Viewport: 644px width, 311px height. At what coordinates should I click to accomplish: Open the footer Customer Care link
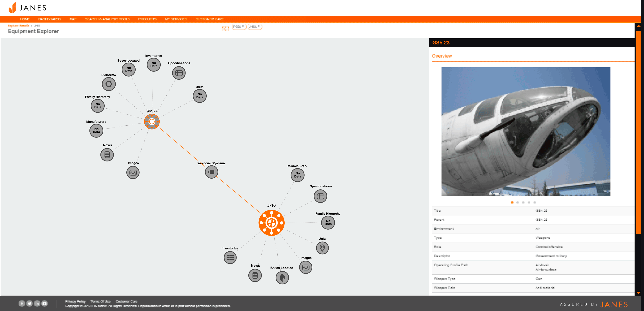[x=127, y=302]
